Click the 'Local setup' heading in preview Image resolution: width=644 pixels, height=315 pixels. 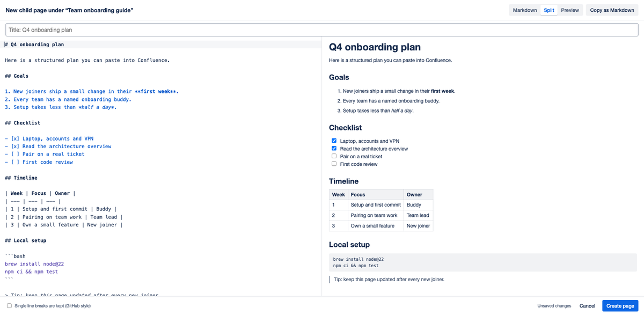pos(349,245)
